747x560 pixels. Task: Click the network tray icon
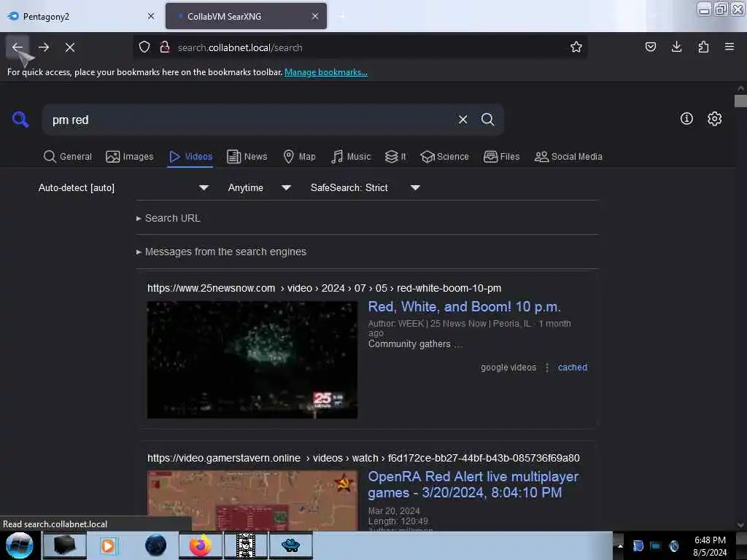point(656,545)
